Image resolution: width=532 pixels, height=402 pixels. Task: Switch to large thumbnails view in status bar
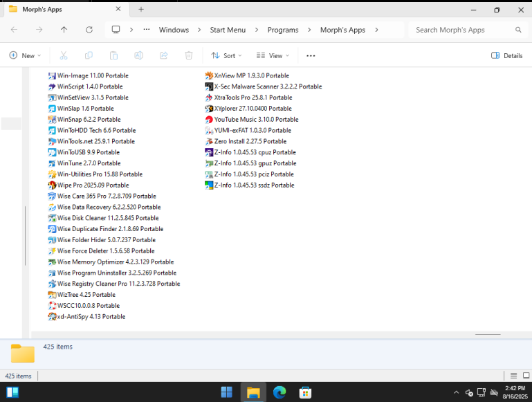(x=526, y=376)
